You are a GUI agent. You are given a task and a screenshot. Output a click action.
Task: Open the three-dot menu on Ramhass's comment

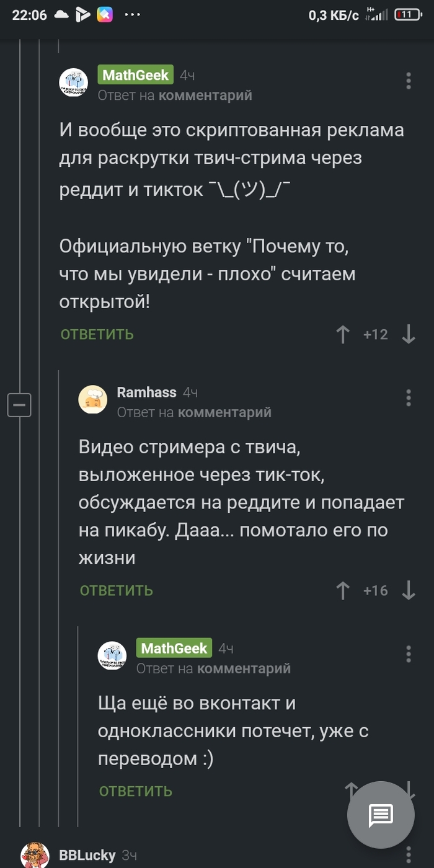[408, 397]
